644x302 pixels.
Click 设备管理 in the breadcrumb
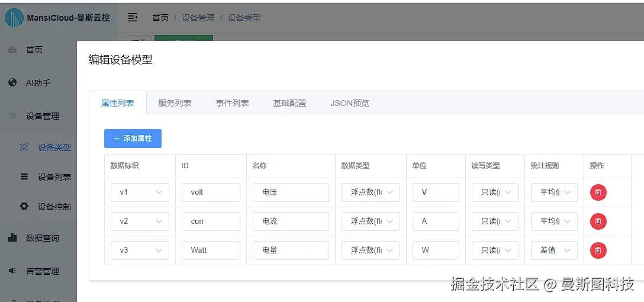198,18
